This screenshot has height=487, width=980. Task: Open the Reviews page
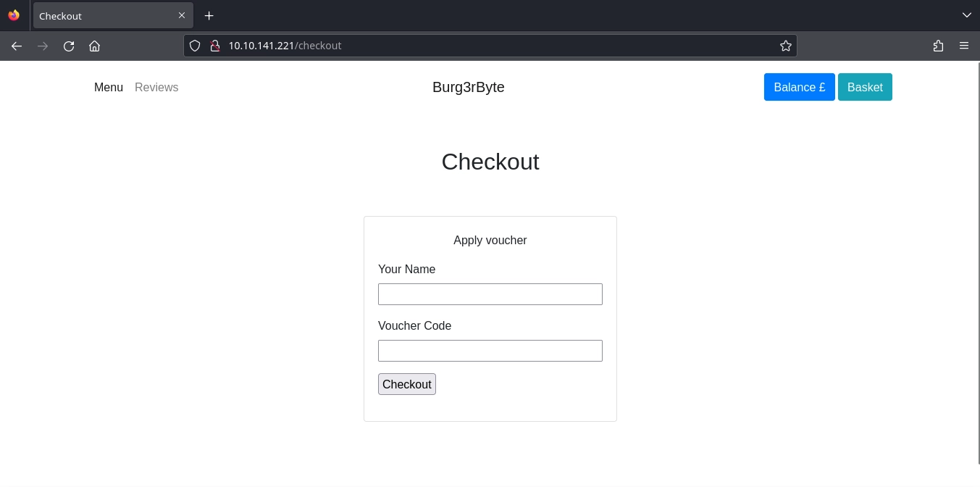(156, 87)
